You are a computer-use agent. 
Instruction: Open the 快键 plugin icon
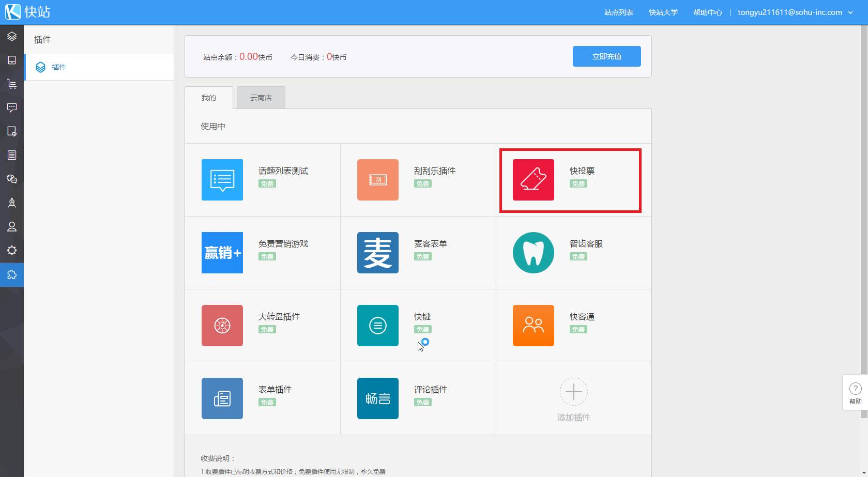[x=378, y=326]
